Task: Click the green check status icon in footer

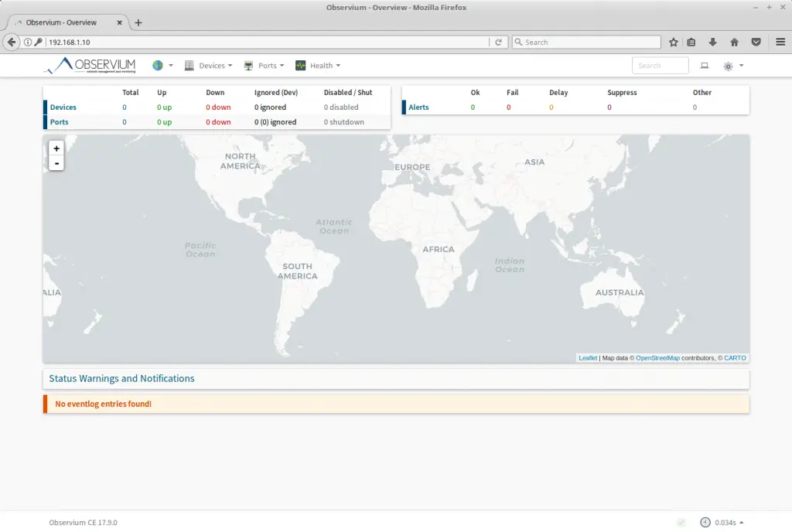Action: [681, 523]
